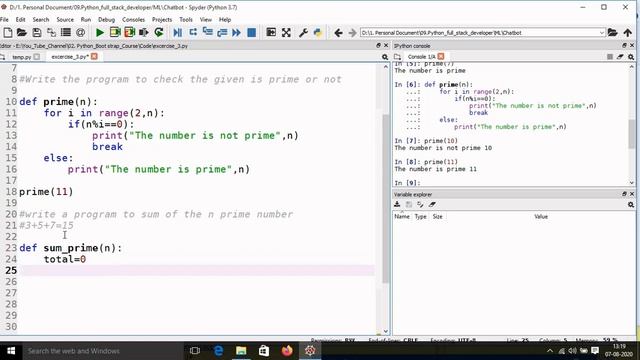
Task: Go back with the left arrow icon
Action: point(338,32)
